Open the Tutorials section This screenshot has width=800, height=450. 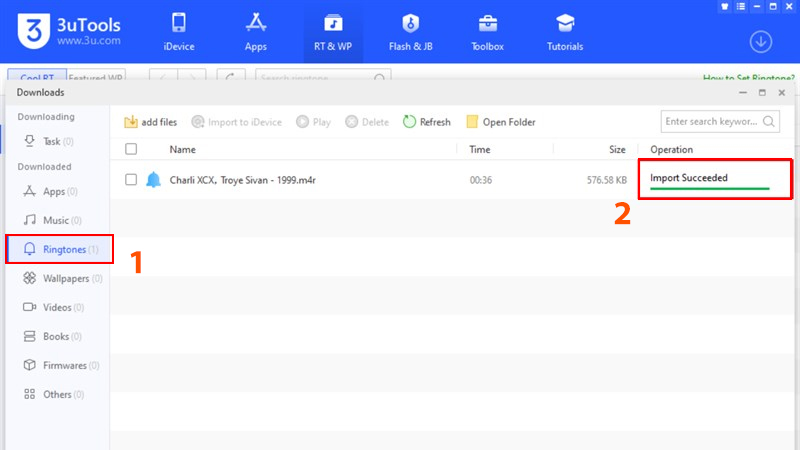[x=565, y=32]
